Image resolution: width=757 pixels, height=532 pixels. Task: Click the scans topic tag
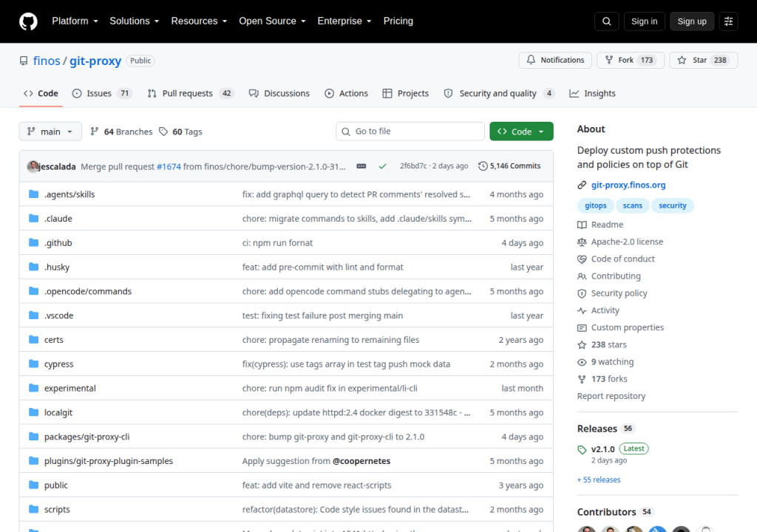[633, 205]
